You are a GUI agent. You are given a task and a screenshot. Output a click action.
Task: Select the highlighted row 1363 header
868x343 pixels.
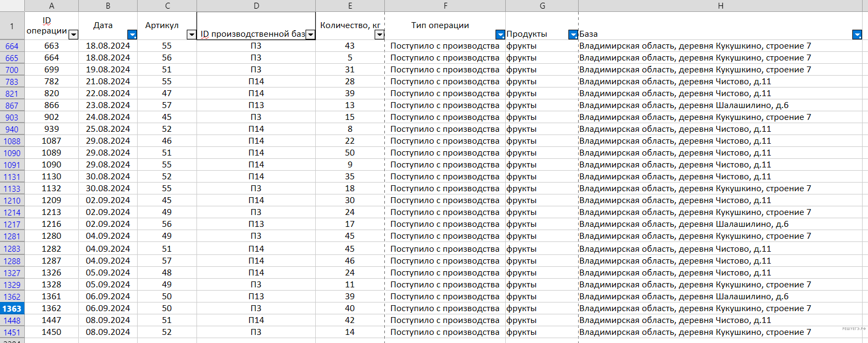click(x=12, y=308)
